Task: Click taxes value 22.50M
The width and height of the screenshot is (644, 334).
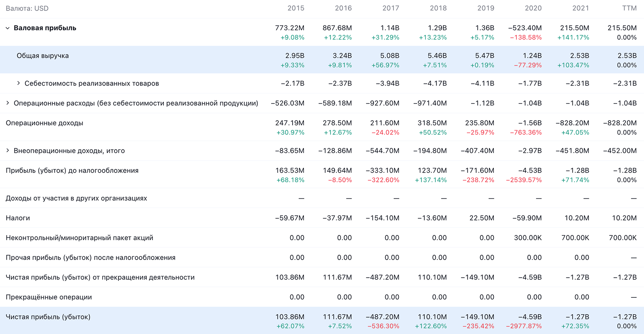Action: tap(482, 218)
